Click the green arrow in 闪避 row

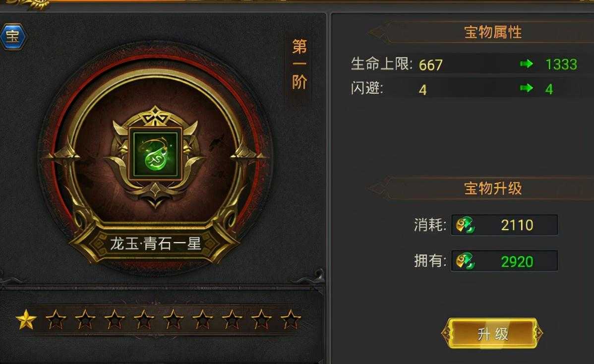click(x=526, y=88)
